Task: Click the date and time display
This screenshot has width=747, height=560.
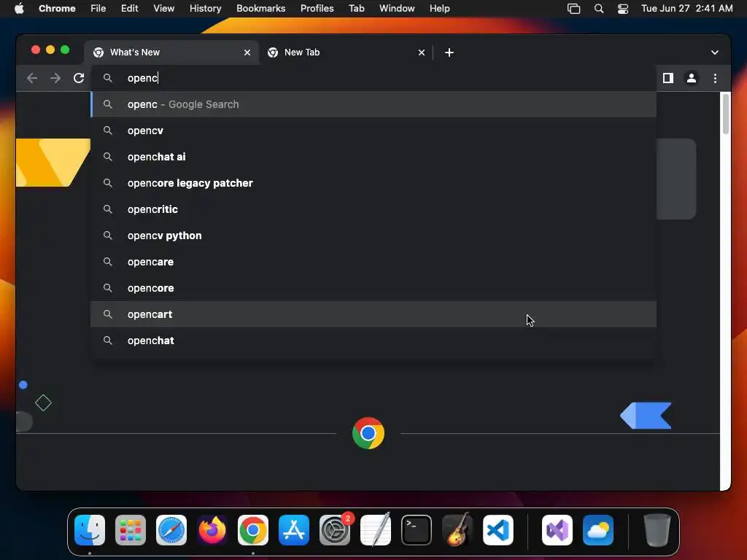Action: 686,8
